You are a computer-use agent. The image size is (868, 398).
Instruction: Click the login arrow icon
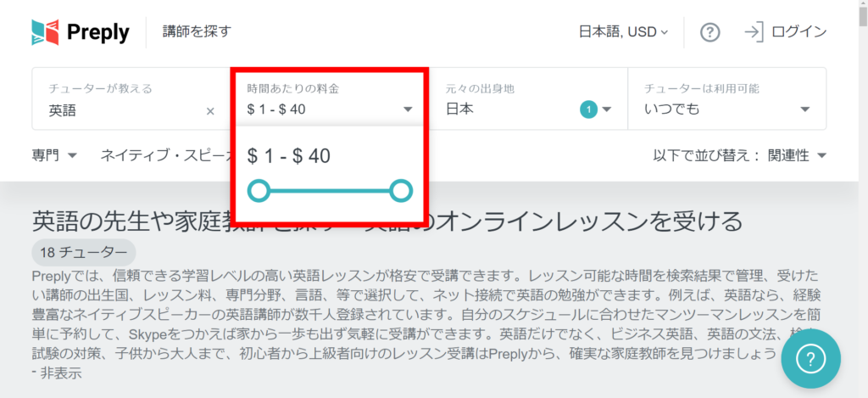tap(753, 32)
